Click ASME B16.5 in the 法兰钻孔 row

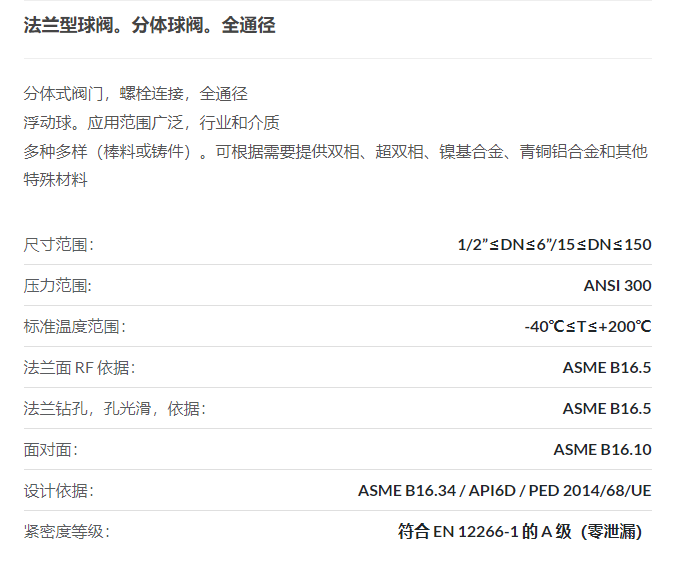click(607, 409)
